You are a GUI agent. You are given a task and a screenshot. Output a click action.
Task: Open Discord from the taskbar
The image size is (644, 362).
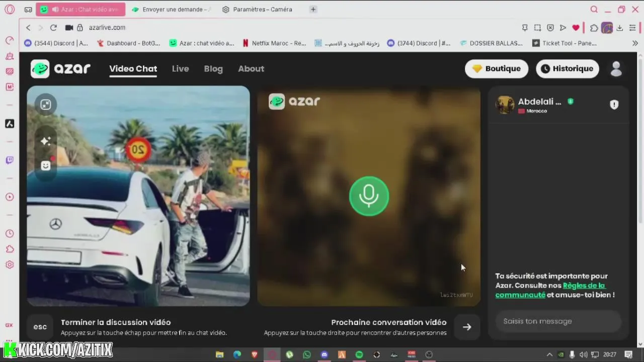tap(325, 354)
